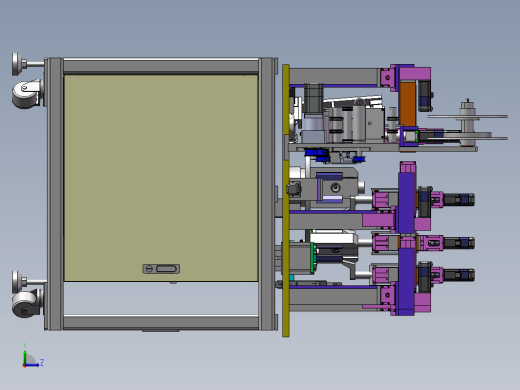Select the uppermost of three black motors

pyautogui.click(x=459, y=200)
